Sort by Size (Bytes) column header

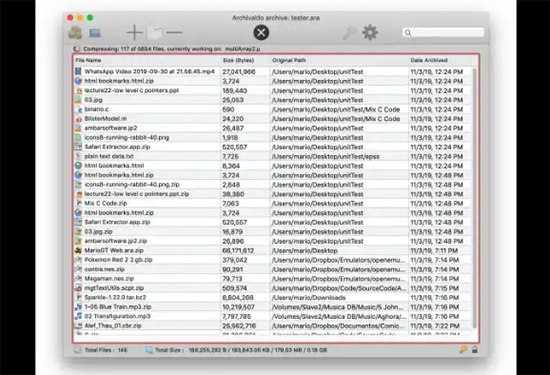238,60
